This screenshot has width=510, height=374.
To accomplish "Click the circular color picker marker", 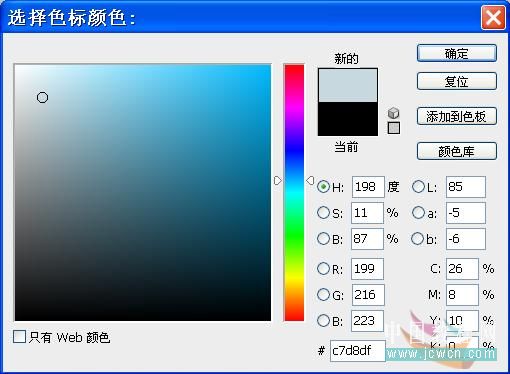I will click(x=42, y=98).
